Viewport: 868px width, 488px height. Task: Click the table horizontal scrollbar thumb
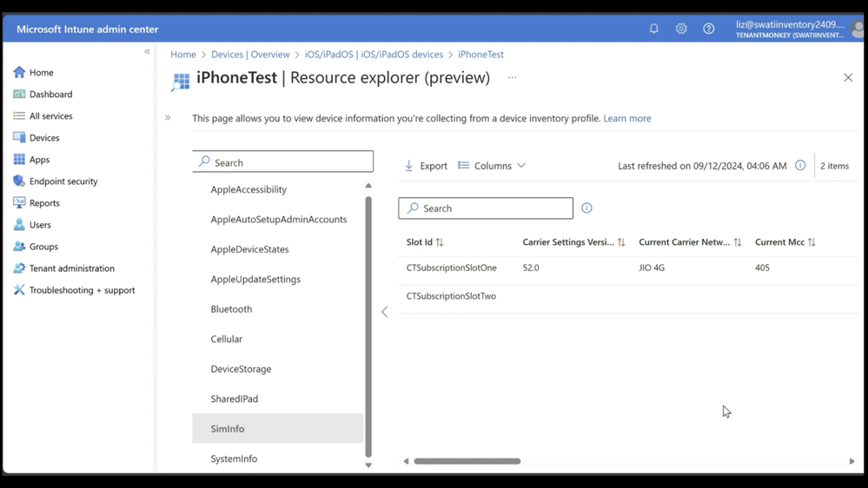point(467,461)
